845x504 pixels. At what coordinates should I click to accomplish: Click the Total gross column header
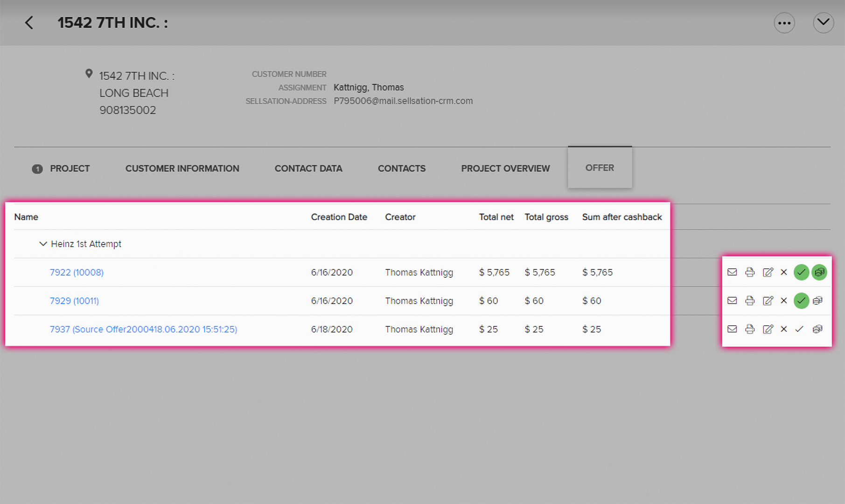pyautogui.click(x=546, y=217)
